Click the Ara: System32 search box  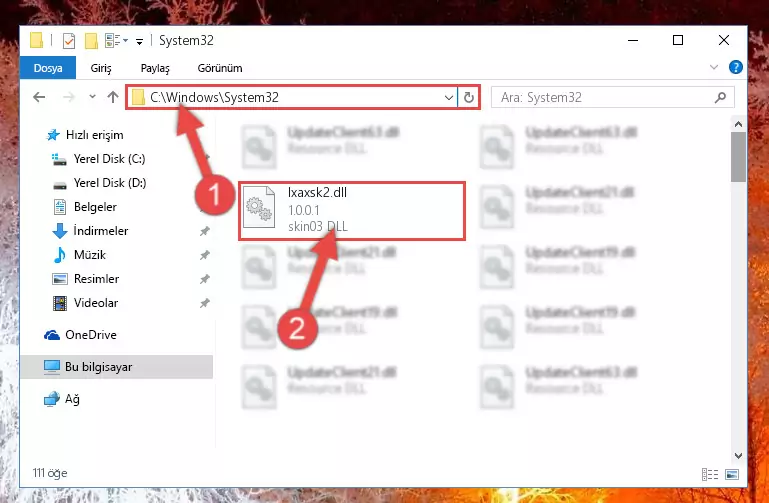tap(613, 97)
